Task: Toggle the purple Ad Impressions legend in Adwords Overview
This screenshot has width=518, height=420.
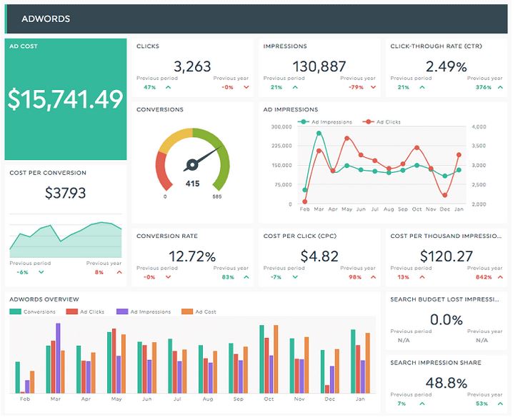Action: coord(144,311)
